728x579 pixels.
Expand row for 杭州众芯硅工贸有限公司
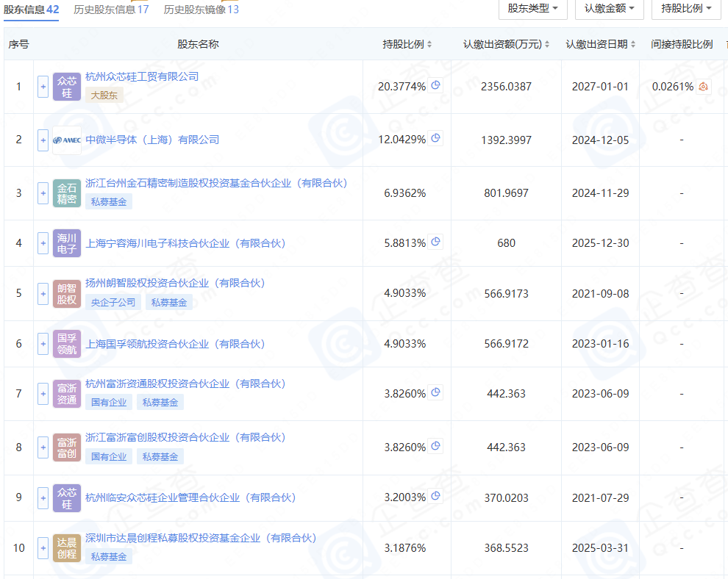click(x=43, y=87)
